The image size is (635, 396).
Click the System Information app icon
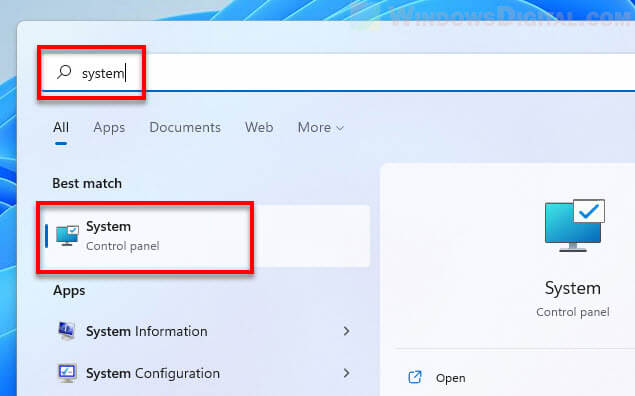coord(66,331)
